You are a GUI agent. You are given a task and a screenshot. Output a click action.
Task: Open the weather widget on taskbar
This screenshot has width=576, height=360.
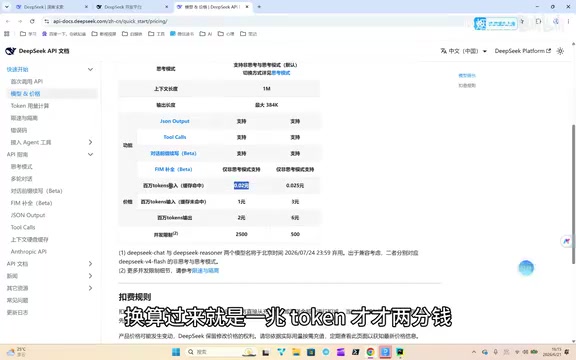tap(17, 352)
